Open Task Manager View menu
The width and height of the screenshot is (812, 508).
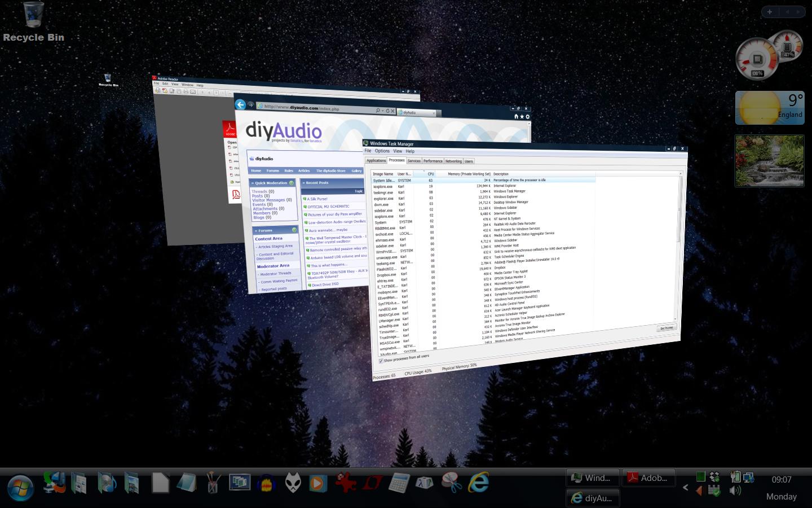(x=398, y=151)
